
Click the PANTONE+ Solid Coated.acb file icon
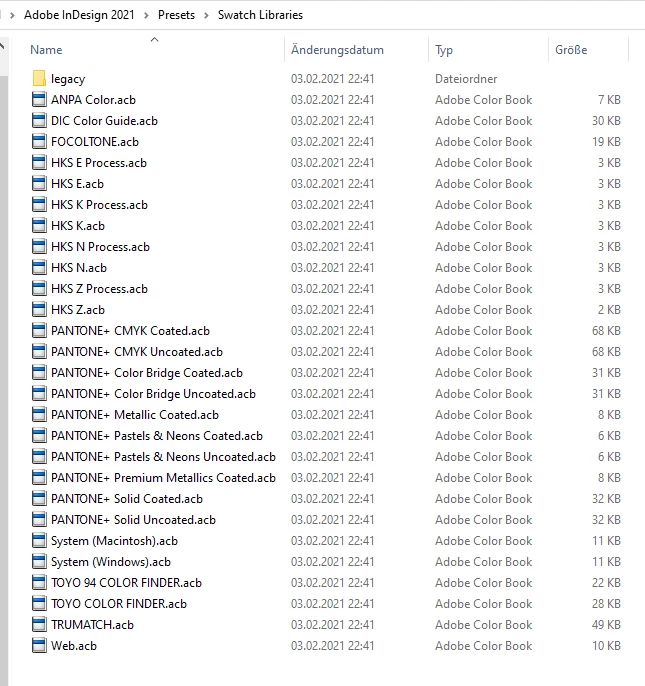39,499
